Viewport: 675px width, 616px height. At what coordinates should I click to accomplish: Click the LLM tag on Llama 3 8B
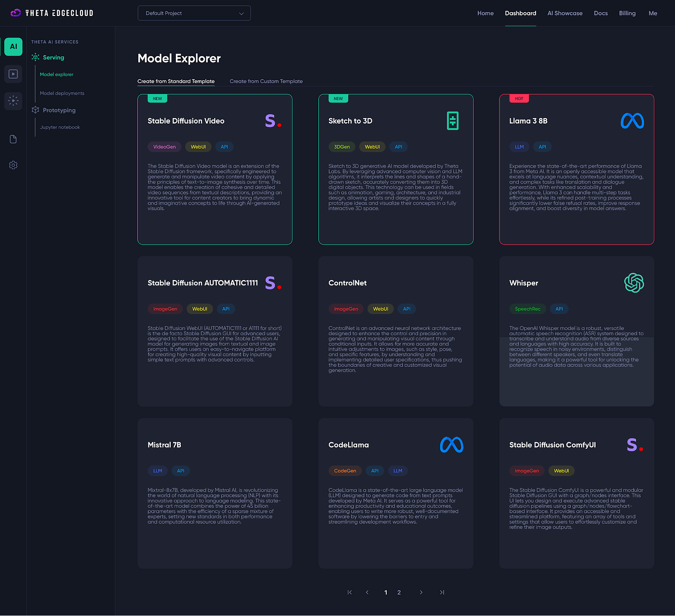pos(519,147)
